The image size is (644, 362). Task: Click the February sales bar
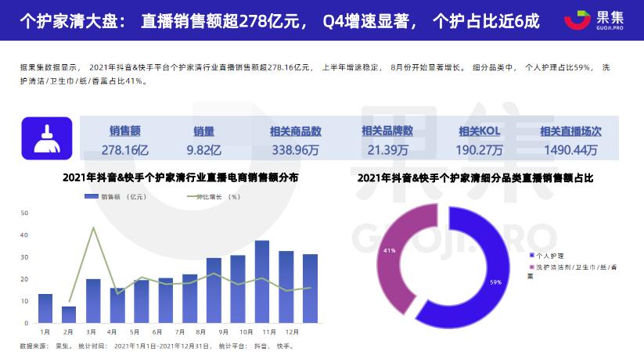69,314
